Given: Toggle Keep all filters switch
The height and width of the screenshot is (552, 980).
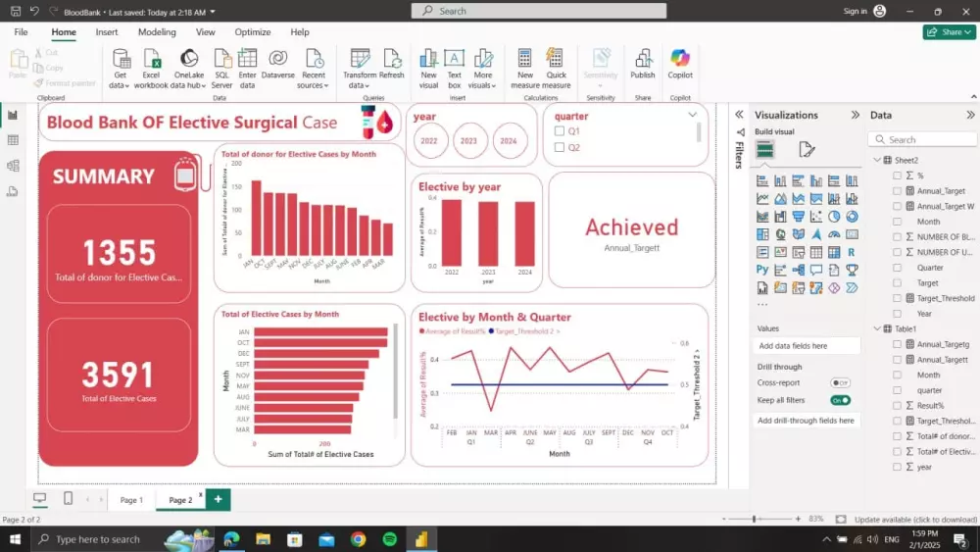Looking at the screenshot, I should 840,400.
